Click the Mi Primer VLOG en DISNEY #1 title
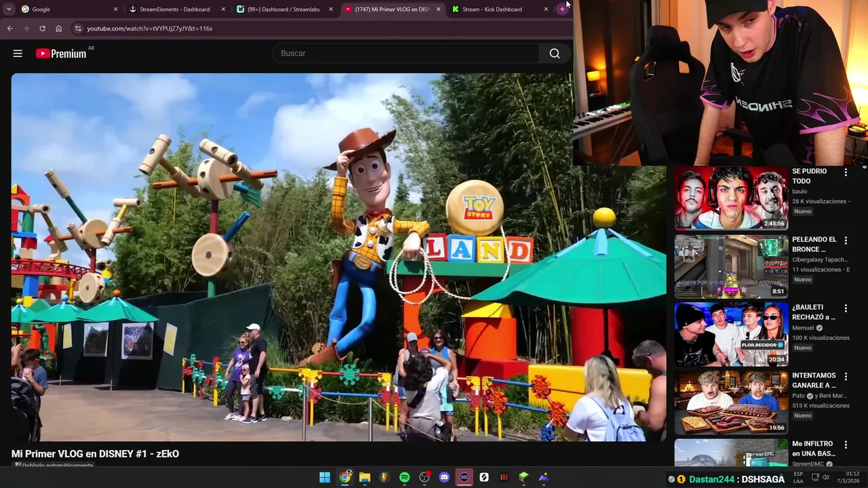The width and height of the screenshot is (868, 488). (x=95, y=454)
